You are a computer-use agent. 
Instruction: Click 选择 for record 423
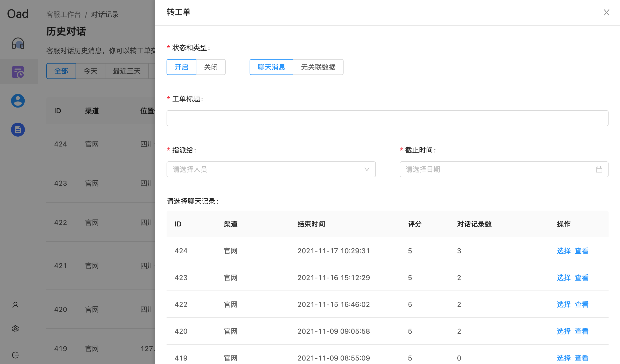click(564, 278)
